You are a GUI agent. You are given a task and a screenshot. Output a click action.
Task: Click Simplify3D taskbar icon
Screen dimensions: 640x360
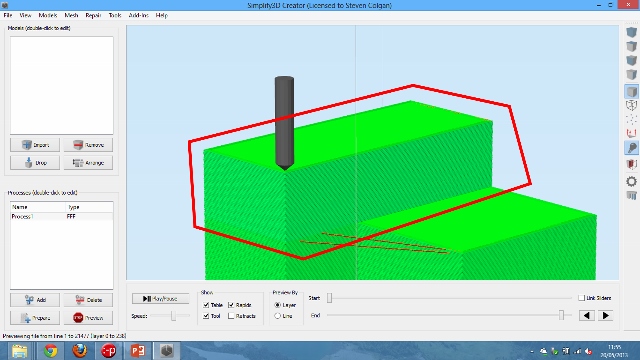point(167,351)
